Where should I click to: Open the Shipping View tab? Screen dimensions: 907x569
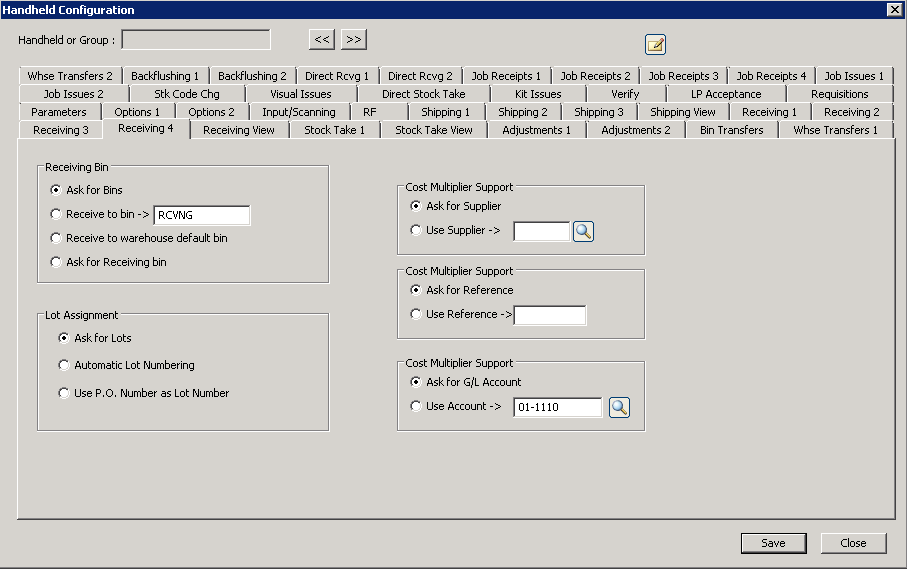click(682, 112)
